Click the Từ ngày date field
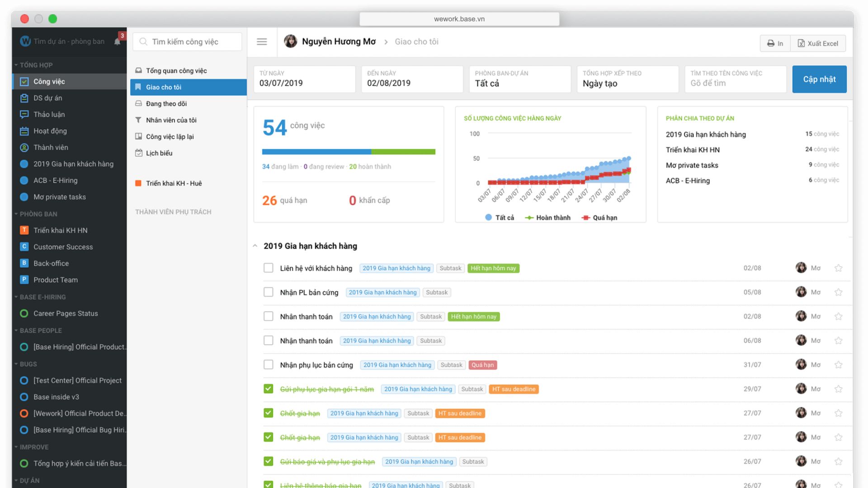The width and height of the screenshot is (868, 488). [304, 79]
